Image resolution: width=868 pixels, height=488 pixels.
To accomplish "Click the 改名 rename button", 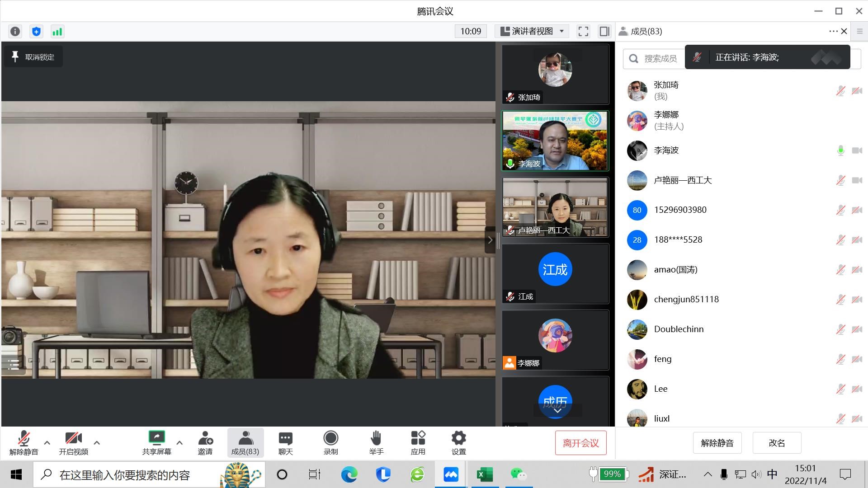I will point(776,443).
